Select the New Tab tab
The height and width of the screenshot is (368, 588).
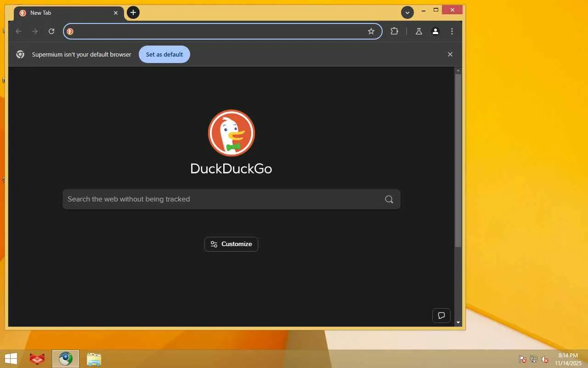pos(69,13)
